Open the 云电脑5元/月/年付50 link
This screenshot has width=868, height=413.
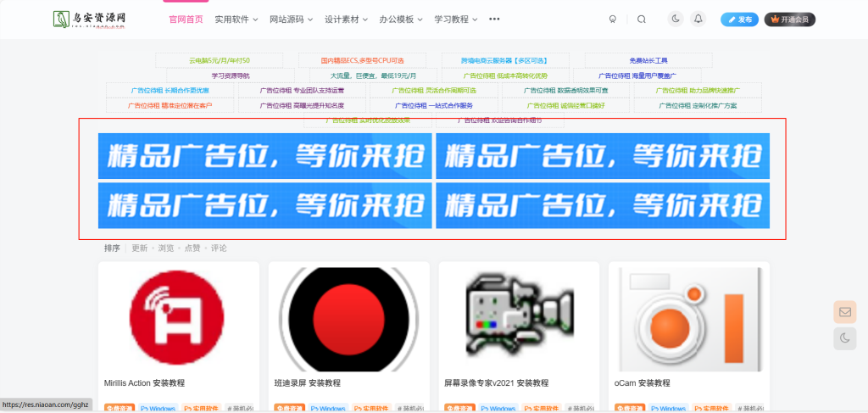click(x=220, y=60)
